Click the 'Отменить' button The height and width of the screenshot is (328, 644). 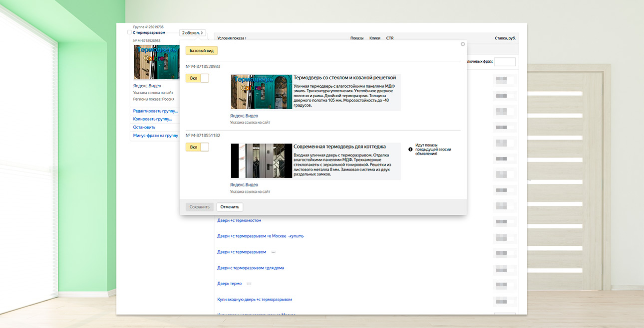(230, 207)
